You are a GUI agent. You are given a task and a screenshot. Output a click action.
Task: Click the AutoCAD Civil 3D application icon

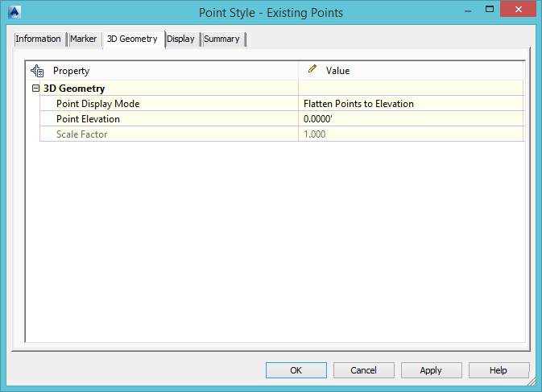pyautogui.click(x=14, y=12)
